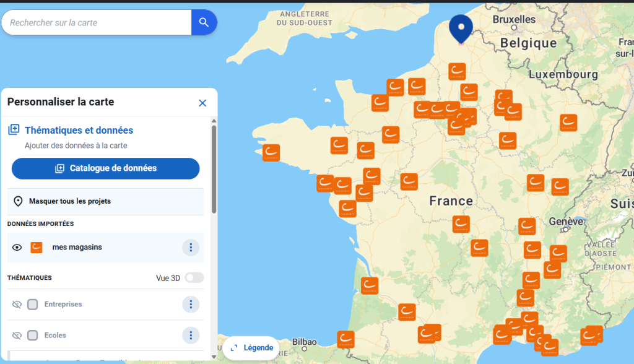Click the panel scrollbar's up arrow

(214, 121)
